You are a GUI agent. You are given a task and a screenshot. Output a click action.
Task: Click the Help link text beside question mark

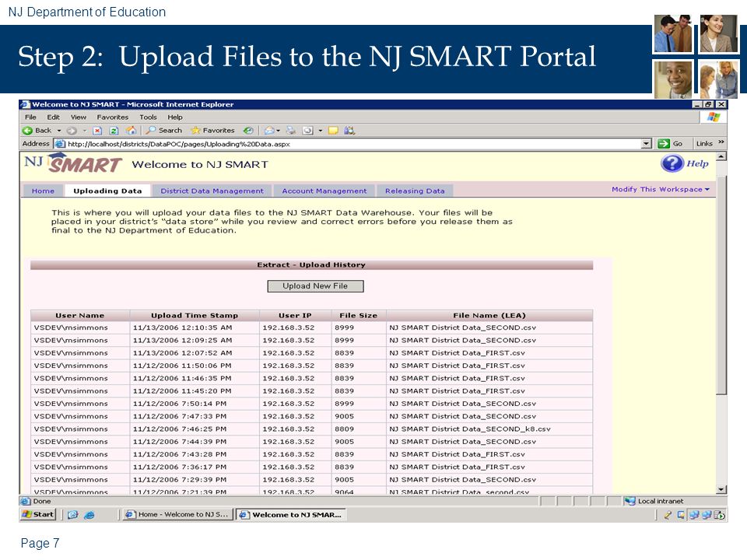(x=697, y=163)
